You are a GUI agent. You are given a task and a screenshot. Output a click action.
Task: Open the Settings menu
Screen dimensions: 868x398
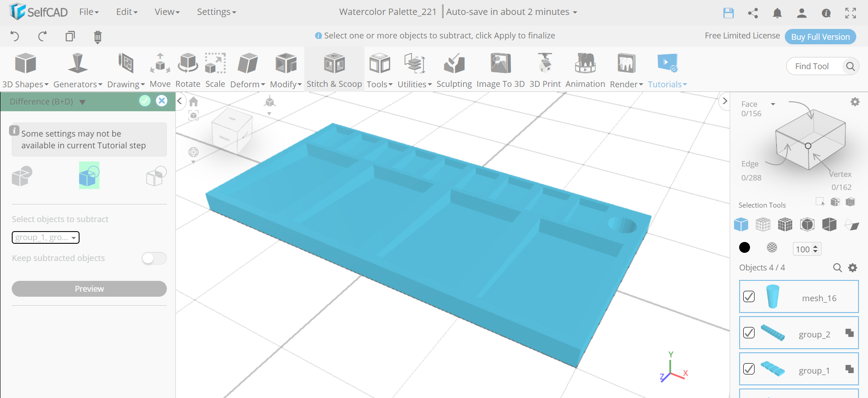(217, 12)
